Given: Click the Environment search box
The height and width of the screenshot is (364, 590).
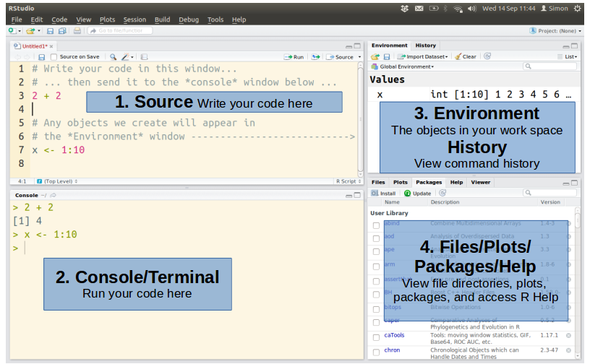Looking at the screenshot, I should pyautogui.click(x=550, y=66).
